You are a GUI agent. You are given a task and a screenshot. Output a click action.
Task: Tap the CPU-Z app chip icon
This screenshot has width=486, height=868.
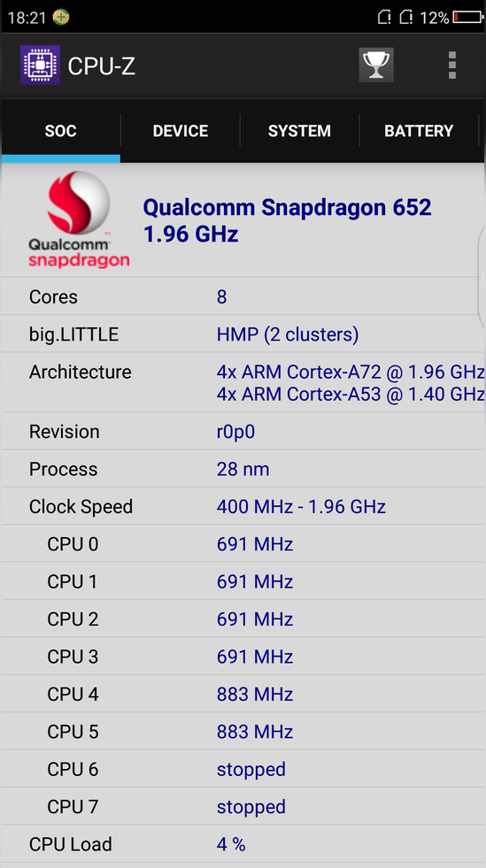pyautogui.click(x=40, y=65)
